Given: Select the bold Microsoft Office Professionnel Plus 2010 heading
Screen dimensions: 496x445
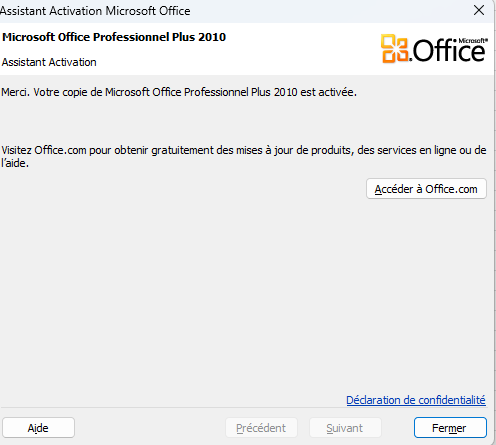Looking at the screenshot, I should pyautogui.click(x=114, y=37).
